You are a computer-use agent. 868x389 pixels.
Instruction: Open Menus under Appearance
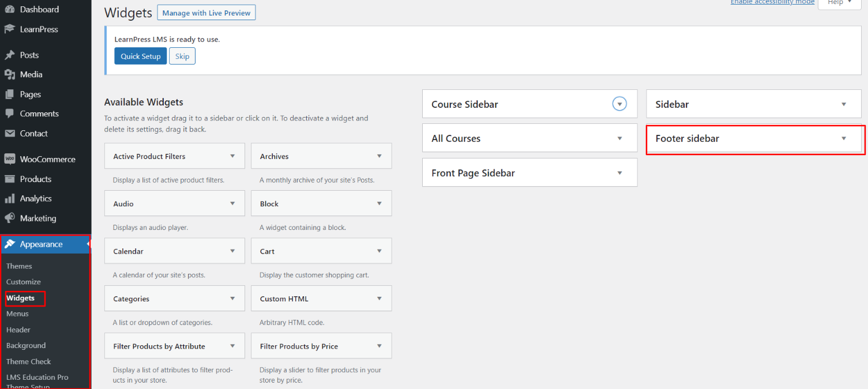click(x=17, y=314)
